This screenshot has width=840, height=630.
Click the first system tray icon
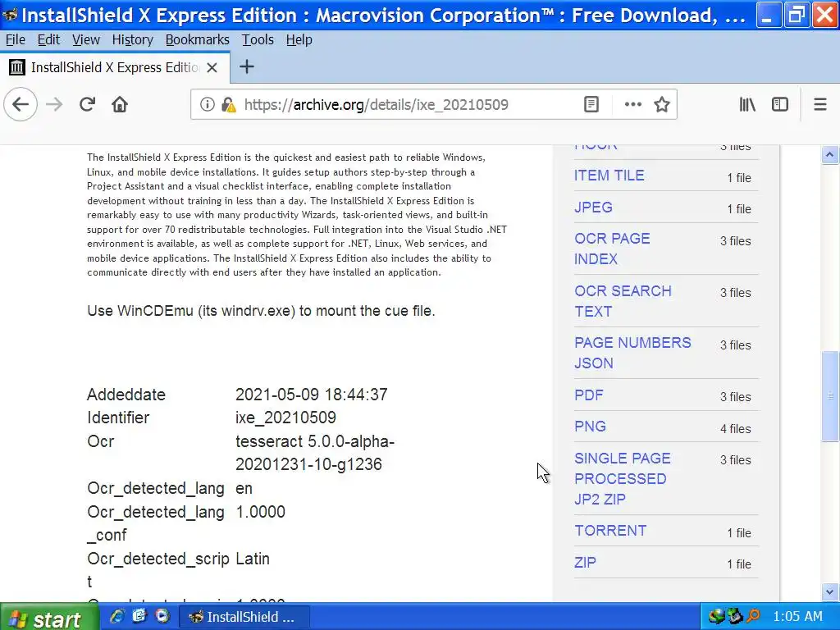coord(715,617)
